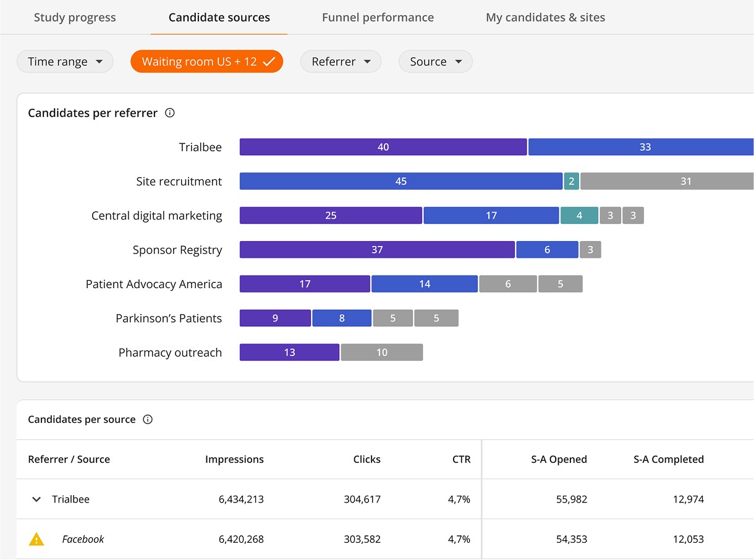Click the yellow warning icon beside Facebook
Viewport: 754px width, 560px height.
[x=36, y=539]
